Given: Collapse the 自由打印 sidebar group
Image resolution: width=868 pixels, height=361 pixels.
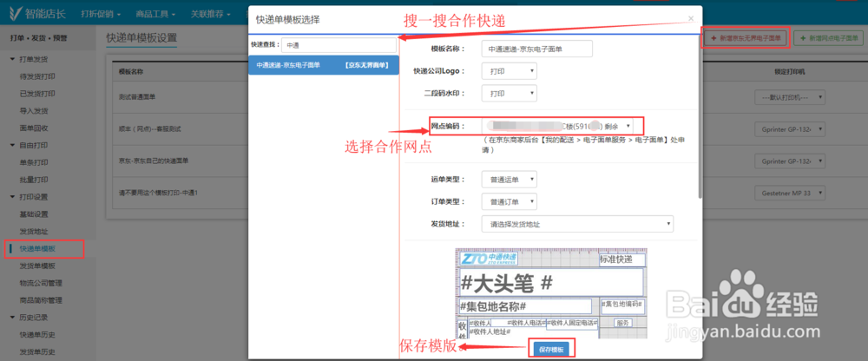Looking at the screenshot, I should point(29,146).
